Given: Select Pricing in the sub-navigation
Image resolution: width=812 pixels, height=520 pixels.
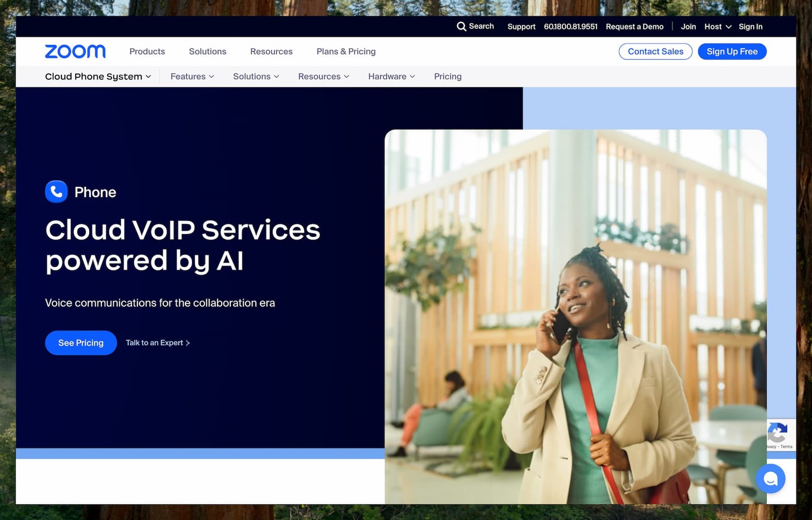Looking at the screenshot, I should point(447,76).
